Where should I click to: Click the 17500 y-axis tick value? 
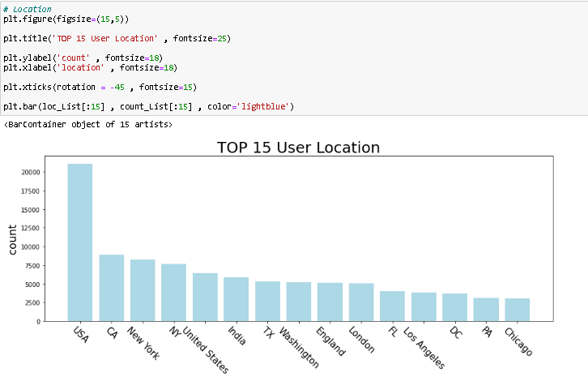[31, 191]
